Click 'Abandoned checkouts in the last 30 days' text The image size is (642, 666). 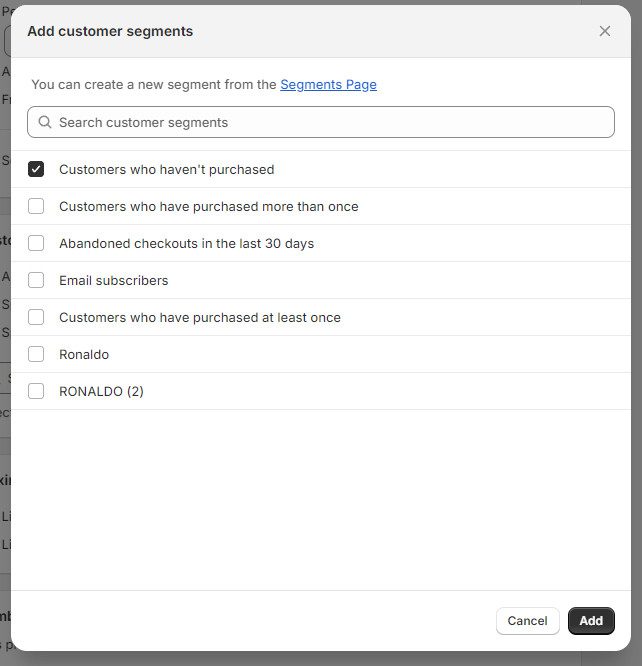[186, 243]
